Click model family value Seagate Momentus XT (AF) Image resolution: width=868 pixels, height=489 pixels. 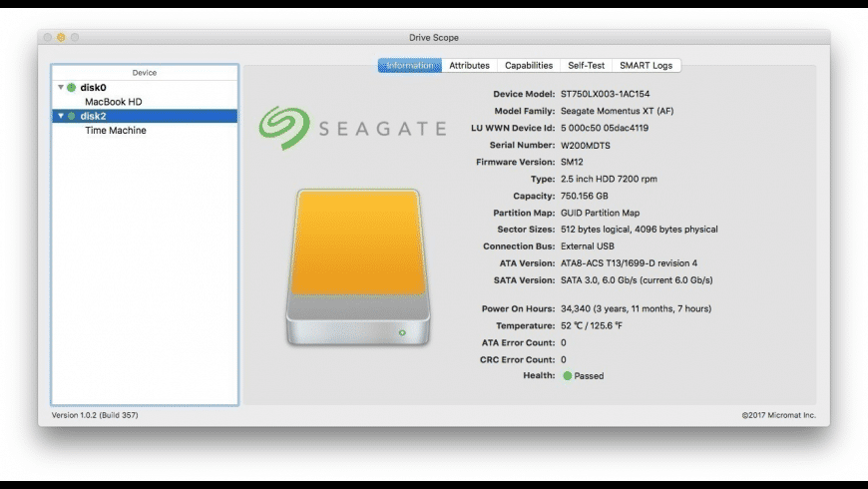tap(618, 111)
